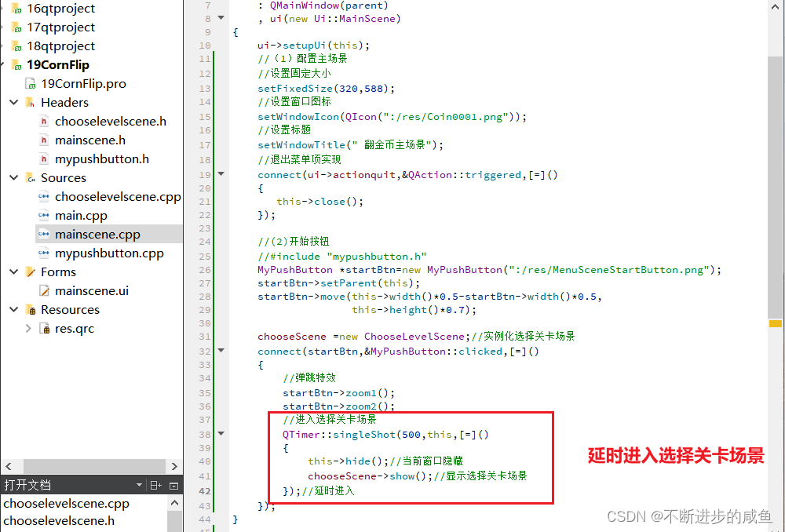Click project tree horizontal scroll left arrow

(9, 466)
